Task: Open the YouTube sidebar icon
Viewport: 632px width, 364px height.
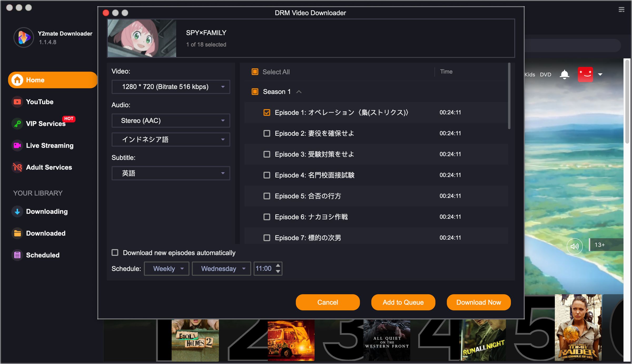Action: pyautogui.click(x=17, y=102)
